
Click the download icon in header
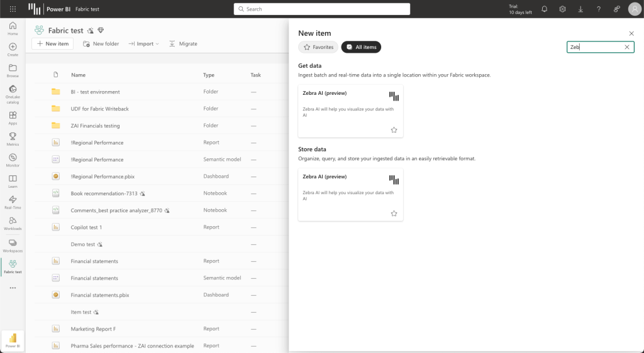[580, 9]
